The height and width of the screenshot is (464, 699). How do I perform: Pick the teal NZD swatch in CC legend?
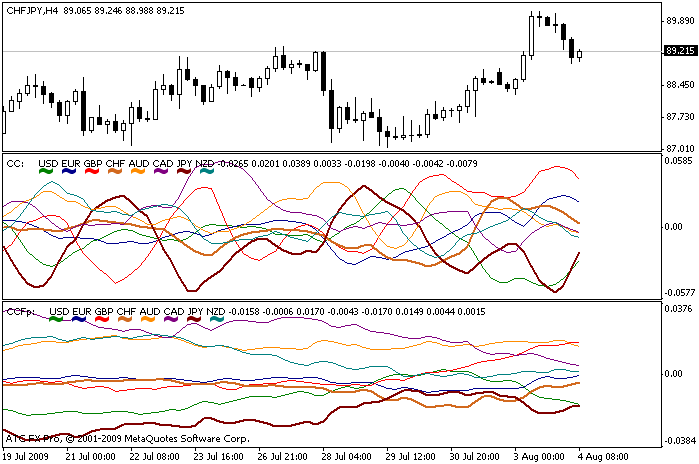point(206,172)
